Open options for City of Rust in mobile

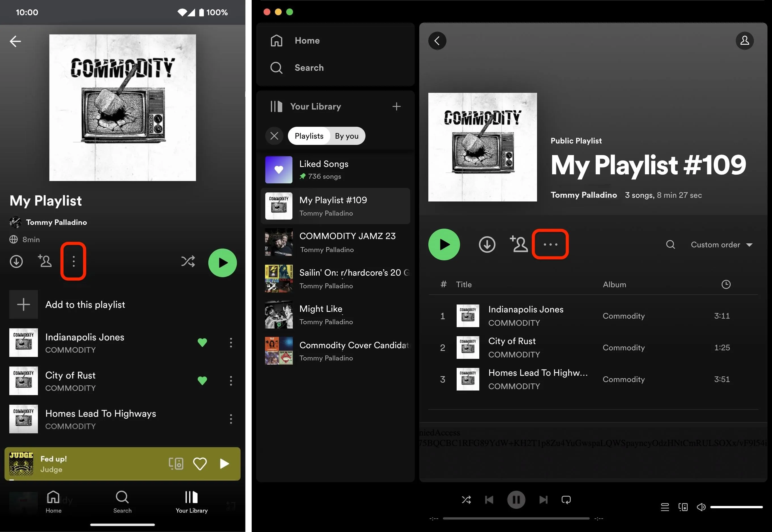(231, 381)
